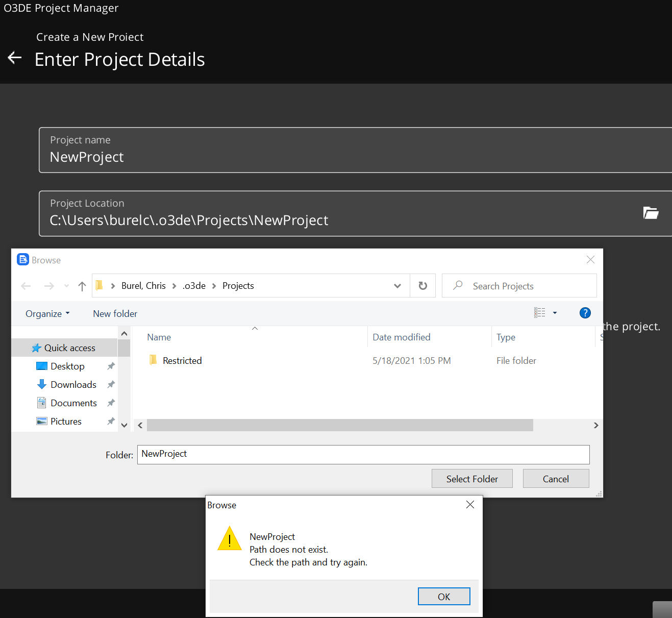672x618 pixels.
Task: Close the path error message dialog
Action: pyautogui.click(x=470, y=504)
